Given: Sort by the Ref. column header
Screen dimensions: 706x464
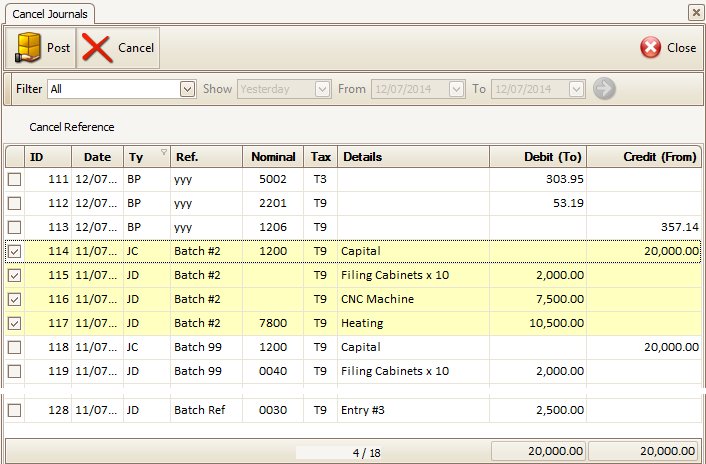Looking at the screenshot, I should pos(206,157).
